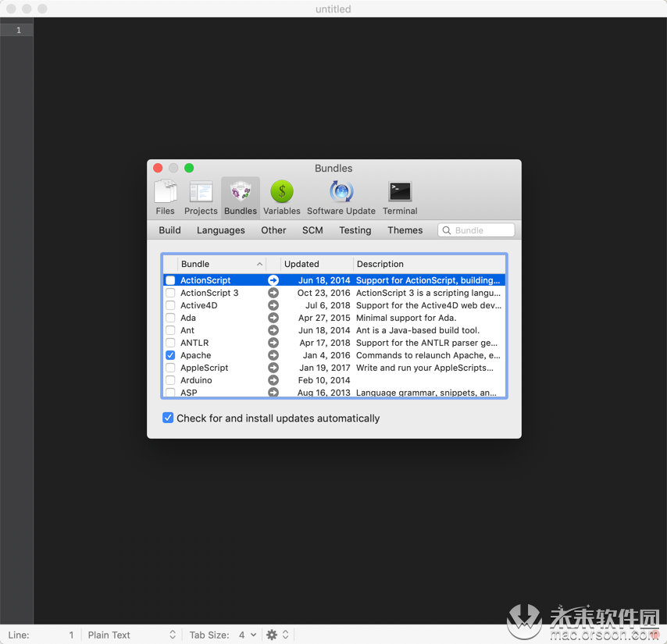Click the arrow icon for Ant bundle

(273, 330)
